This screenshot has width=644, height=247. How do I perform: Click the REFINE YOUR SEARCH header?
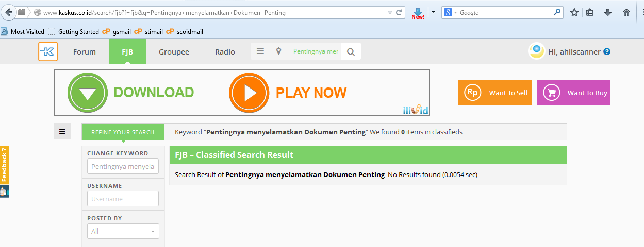coord(123,132)
